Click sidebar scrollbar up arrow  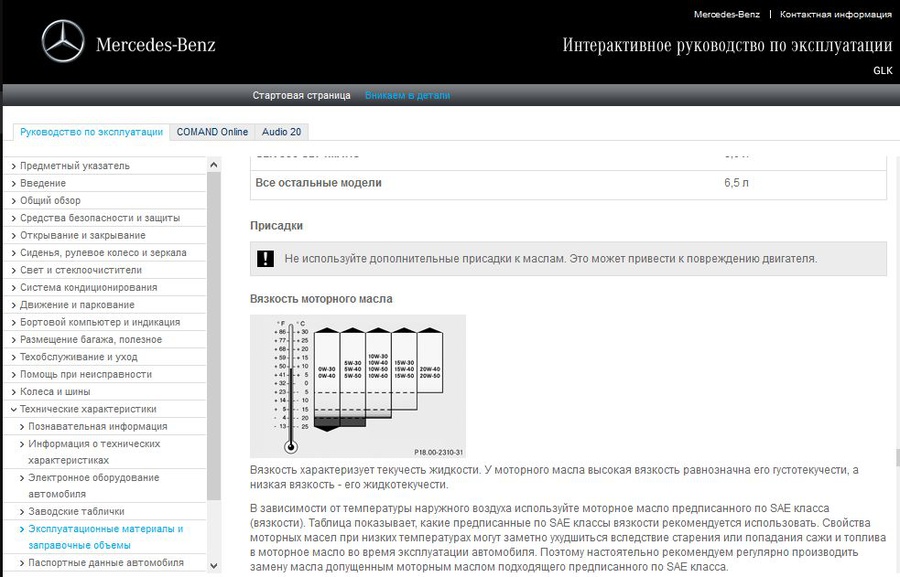pyautogui.click(x=214, y=165)
